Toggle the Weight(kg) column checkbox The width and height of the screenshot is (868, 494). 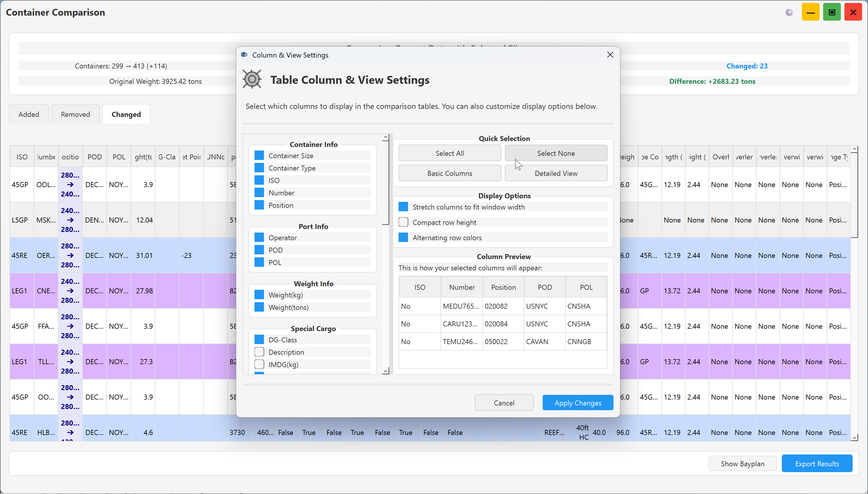[259, 295]
